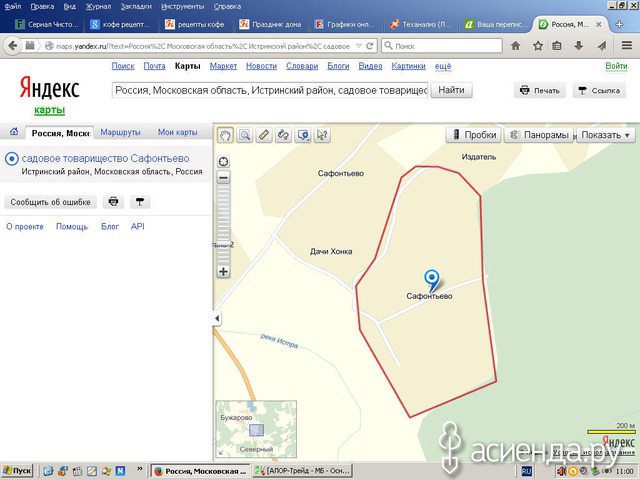
Task: Click the RU language indicator in tray
Action: click(x=527, y=471)
